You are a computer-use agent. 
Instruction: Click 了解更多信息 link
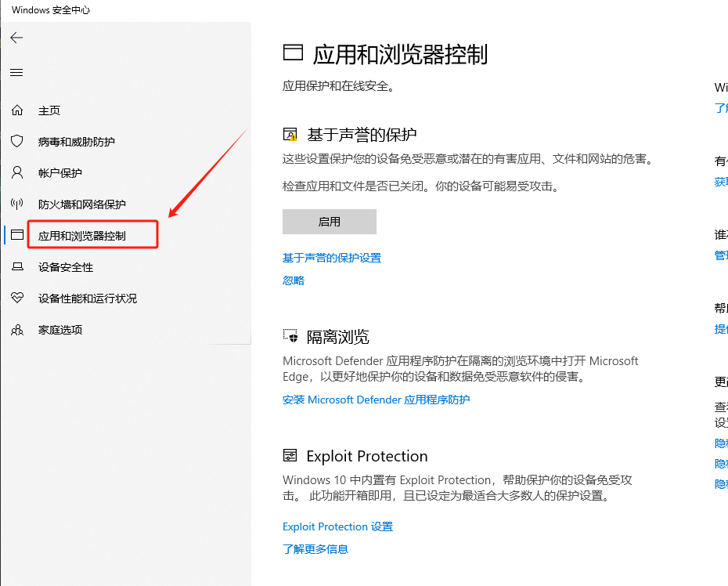315,549
